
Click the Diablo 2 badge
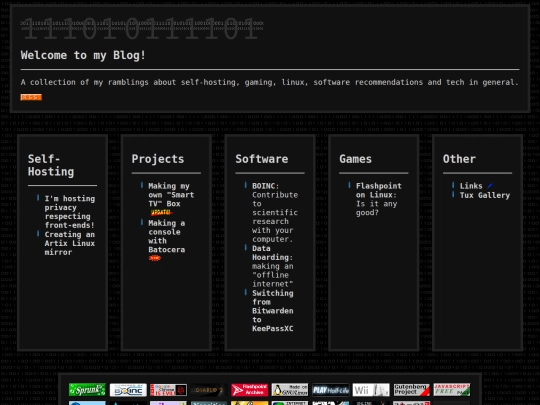(209, 390)
